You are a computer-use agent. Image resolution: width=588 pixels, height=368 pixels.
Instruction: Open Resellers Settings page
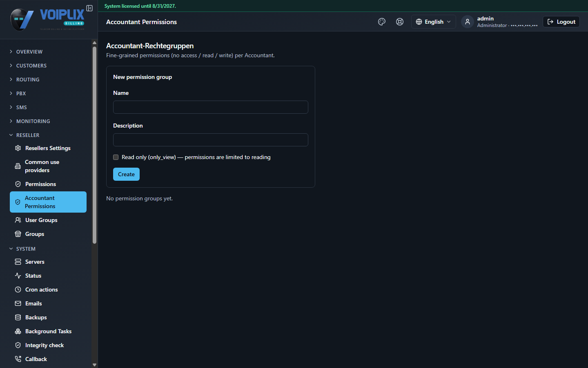point(48,148)
